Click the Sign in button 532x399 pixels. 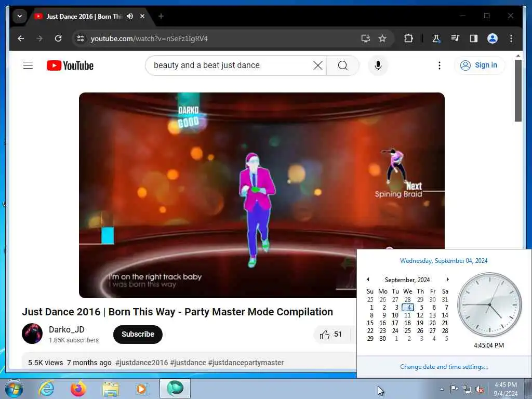point(479,65)
